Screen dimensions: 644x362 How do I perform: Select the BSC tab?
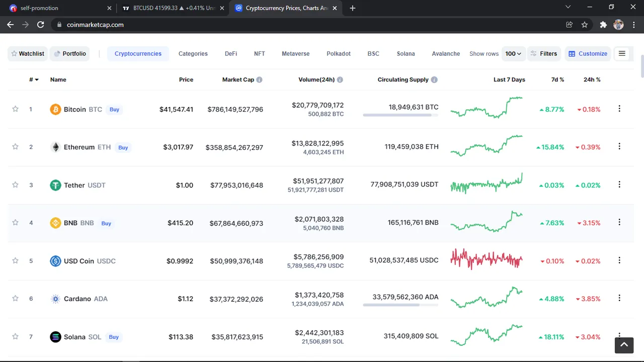click(x=373, y=54)
